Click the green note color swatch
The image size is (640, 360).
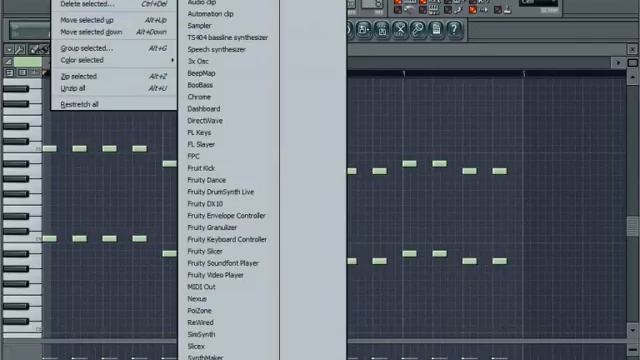point(28,62)
